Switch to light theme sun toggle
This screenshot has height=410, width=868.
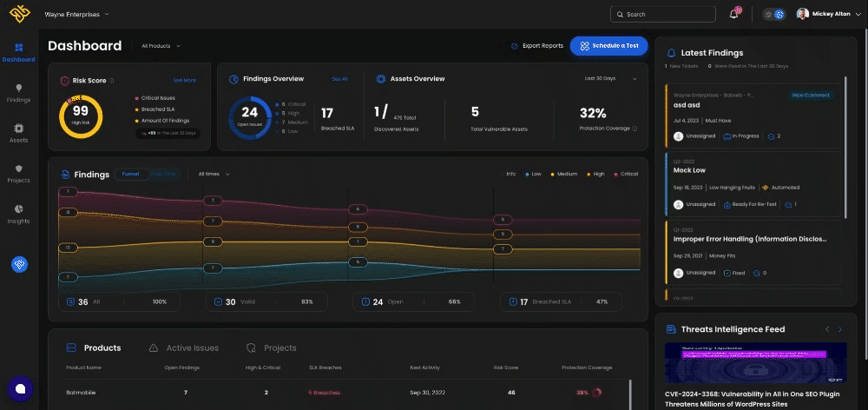[x=768, y=15]
